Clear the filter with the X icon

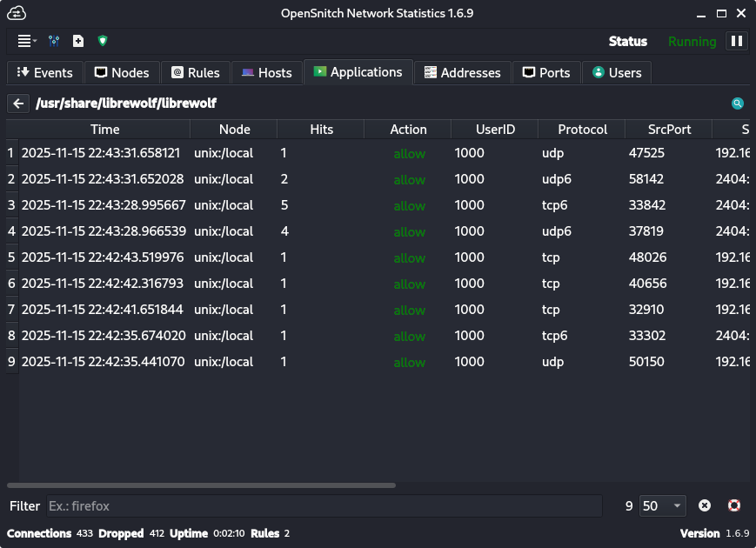(x=705, y=505)
